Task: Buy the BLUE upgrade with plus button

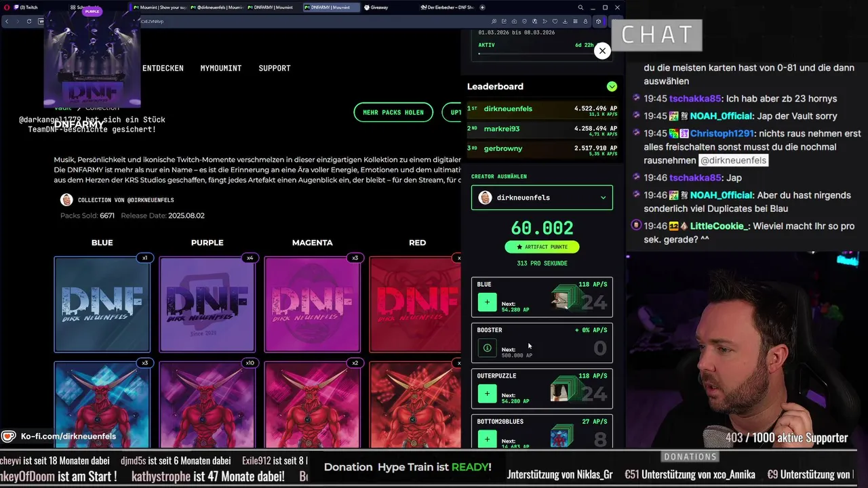Action: pos(487,302)
